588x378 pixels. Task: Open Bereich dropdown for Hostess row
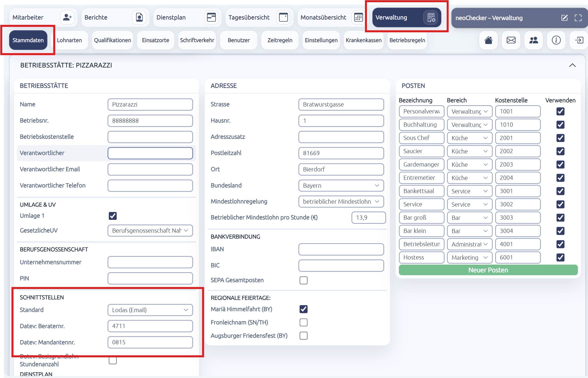tap(469, 257)
